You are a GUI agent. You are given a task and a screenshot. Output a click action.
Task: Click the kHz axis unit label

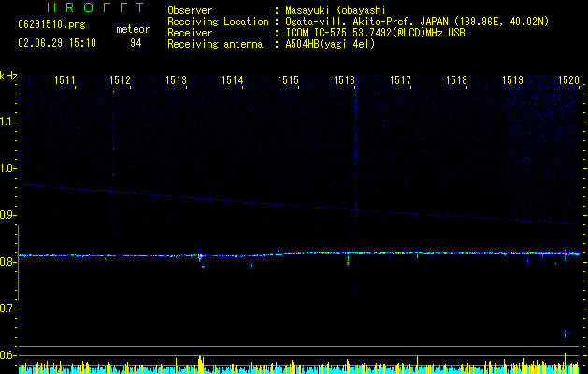[8, 76]
